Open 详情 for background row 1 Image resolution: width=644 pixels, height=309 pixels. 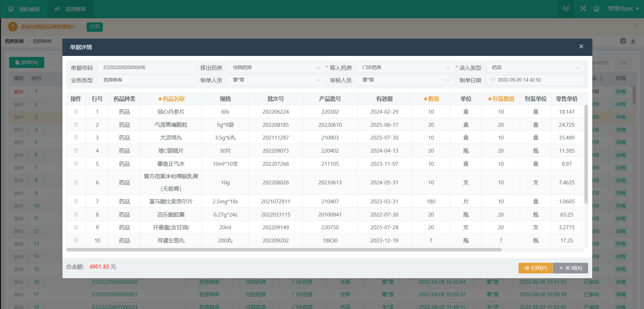(621, 91)
